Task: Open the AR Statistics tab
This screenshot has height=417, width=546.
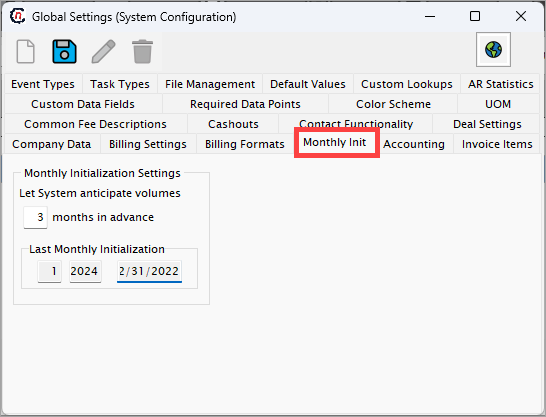Action: pos(500,84)
